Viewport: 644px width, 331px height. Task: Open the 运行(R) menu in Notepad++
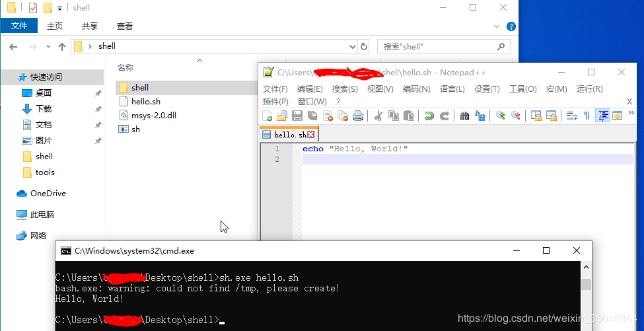(x=589, y=89)
